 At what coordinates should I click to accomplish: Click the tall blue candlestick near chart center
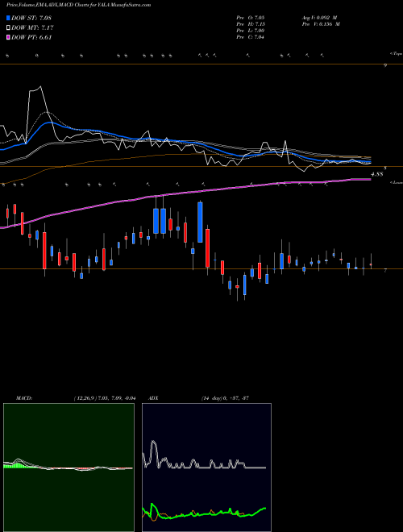point(200,222)
